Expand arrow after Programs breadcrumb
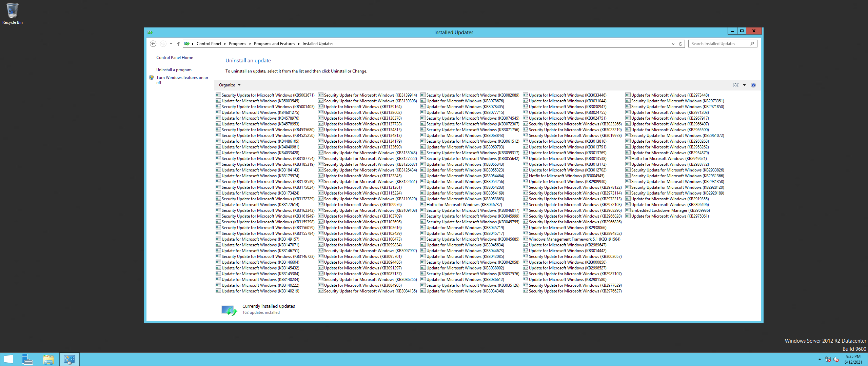 coord(250,44)
